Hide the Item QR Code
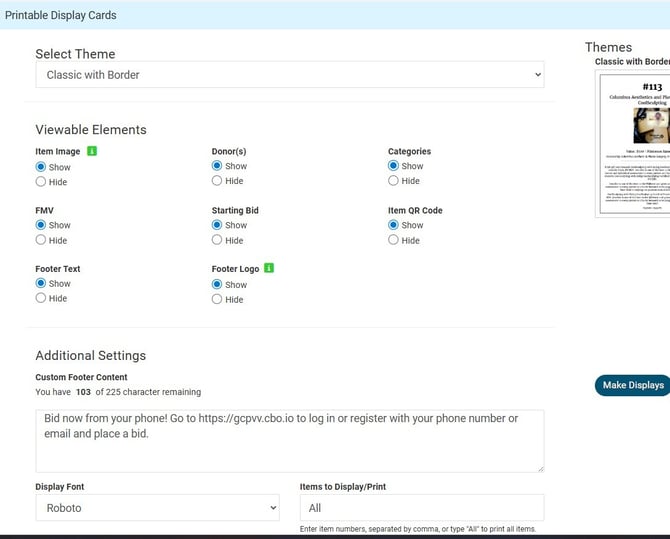The height and width of the screenshot is (539, 670). (x=394, y=240)
